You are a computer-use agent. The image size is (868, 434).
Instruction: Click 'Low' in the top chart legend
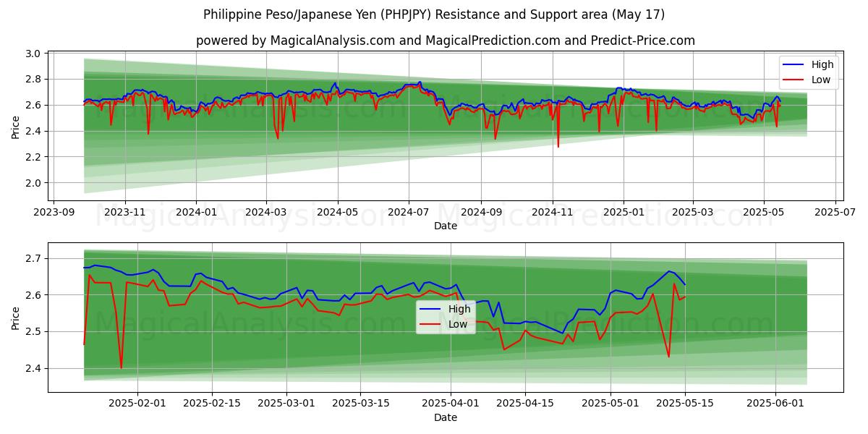coord(821,80)
